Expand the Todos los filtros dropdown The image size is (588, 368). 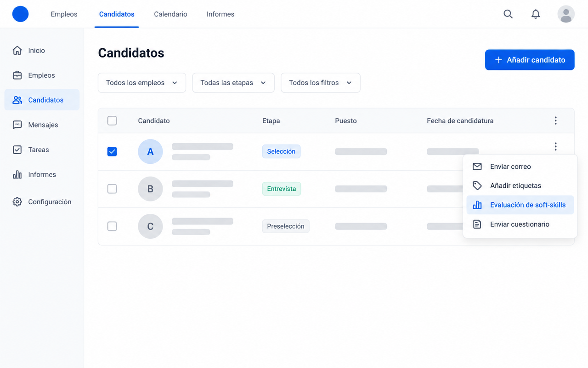(321, 83)
